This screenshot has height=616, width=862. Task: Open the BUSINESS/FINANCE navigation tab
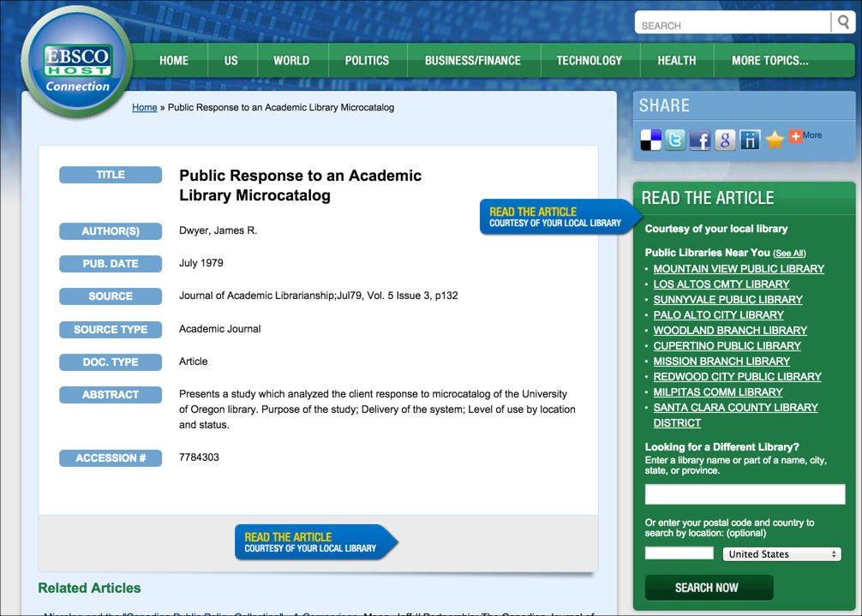click(x=473, y=61)
